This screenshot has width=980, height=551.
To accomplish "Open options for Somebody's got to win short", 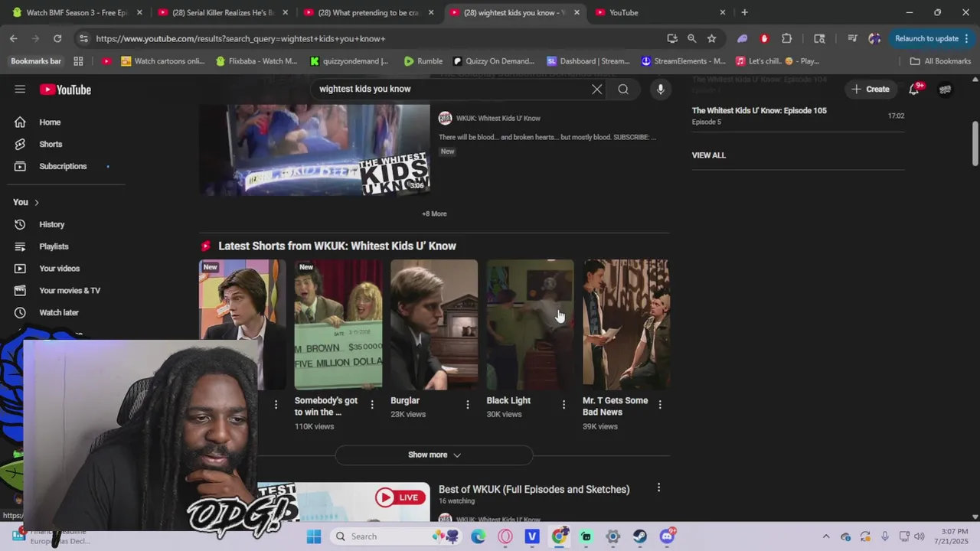I will [372, 404].
